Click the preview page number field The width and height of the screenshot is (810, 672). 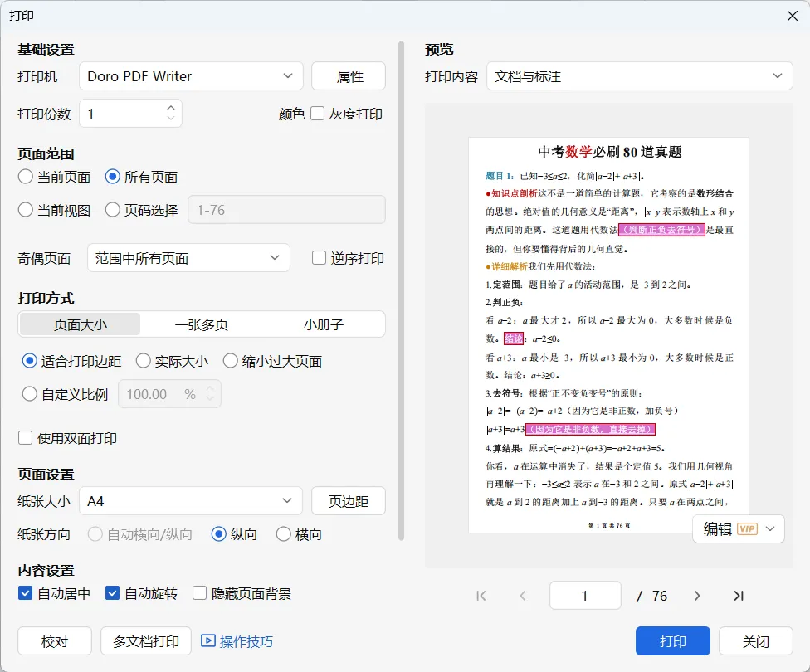[585, 595]
